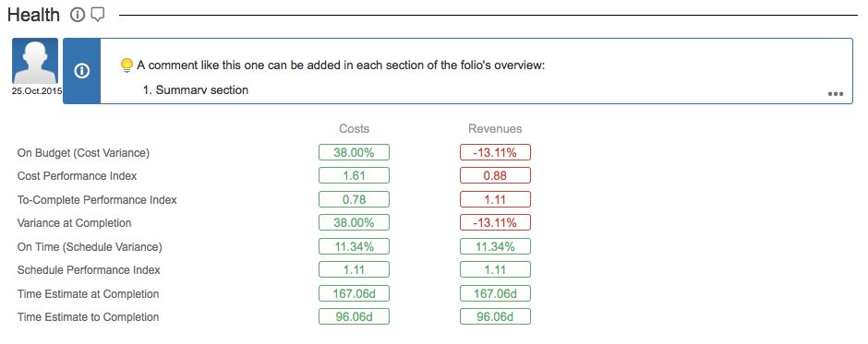The height and width of the screenshot is (344, 868).
Task: Select the 38.00% On Budget cost value
Action: click(x=355, y=152)
